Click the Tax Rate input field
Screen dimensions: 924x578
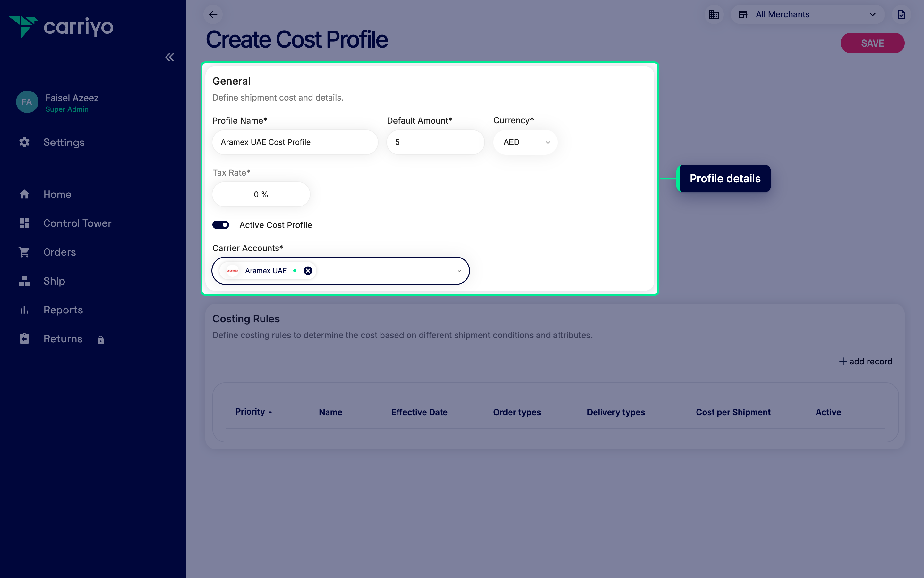(261, 194)
